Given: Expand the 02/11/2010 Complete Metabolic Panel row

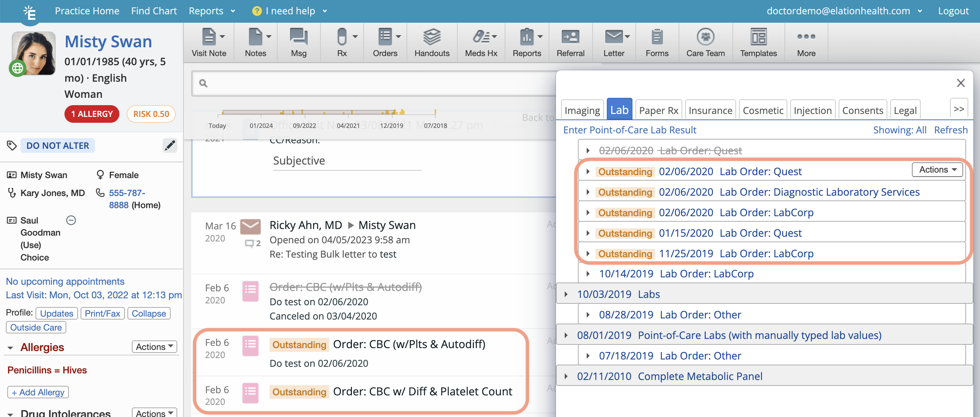Looking at the screenshot, I should point(566,376).
